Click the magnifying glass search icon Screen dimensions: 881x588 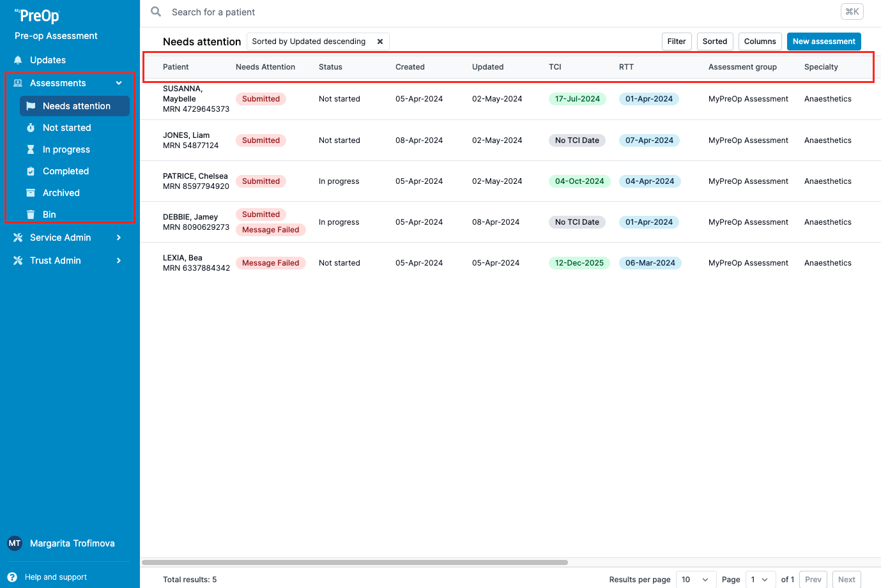coord(156,11)
